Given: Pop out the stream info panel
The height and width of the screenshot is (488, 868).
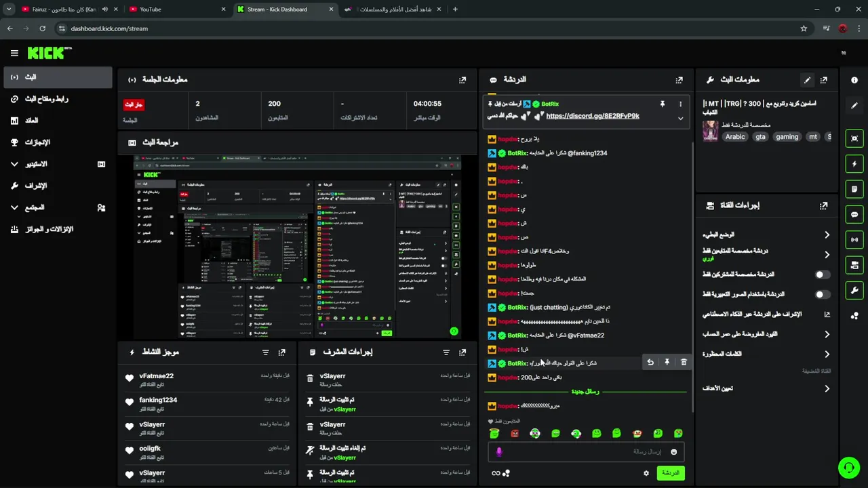Looking at the screenshot, I should coord(823,79).
